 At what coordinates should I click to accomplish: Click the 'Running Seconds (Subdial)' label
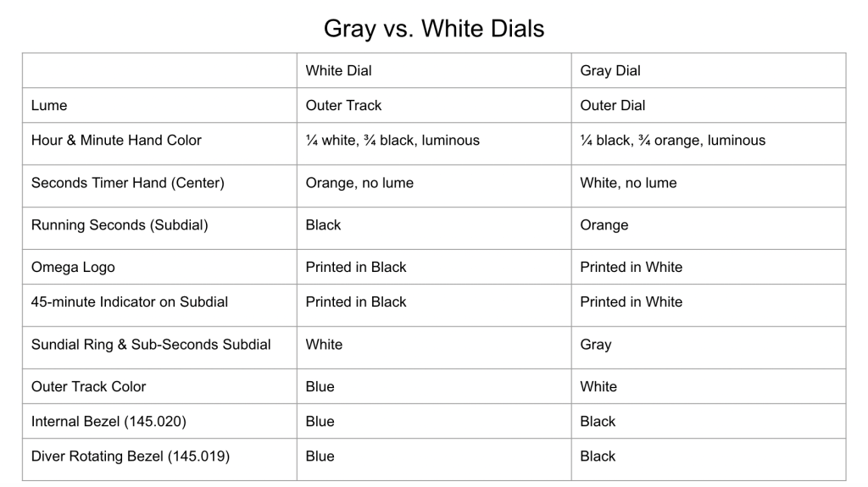click(120, 225)
